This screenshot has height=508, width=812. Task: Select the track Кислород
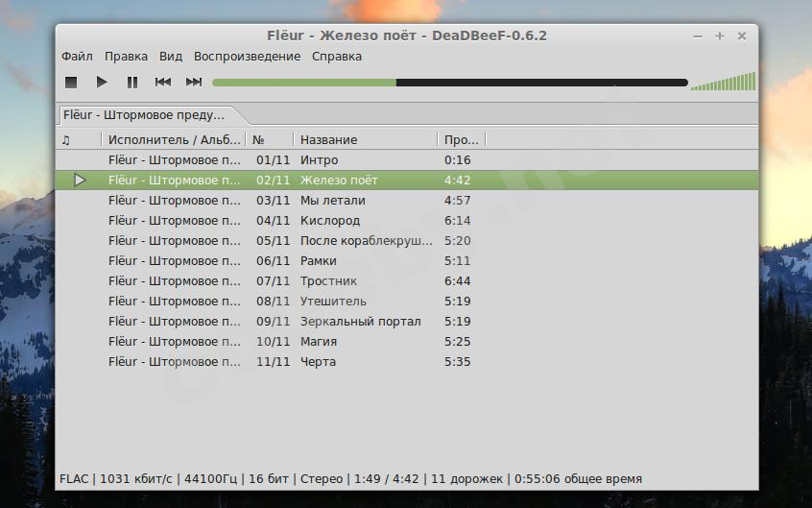pyautogui.click(x=332, y=220)
